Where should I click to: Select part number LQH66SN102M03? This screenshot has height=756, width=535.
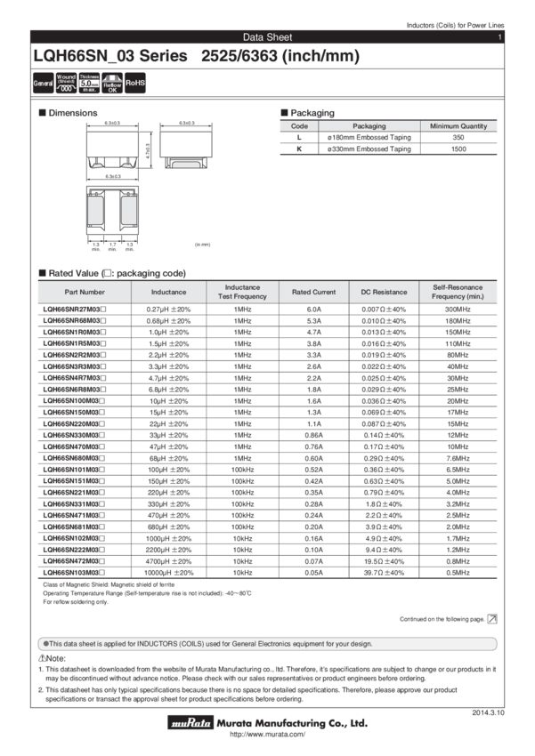pyautogui.click(x=74, y=539)
